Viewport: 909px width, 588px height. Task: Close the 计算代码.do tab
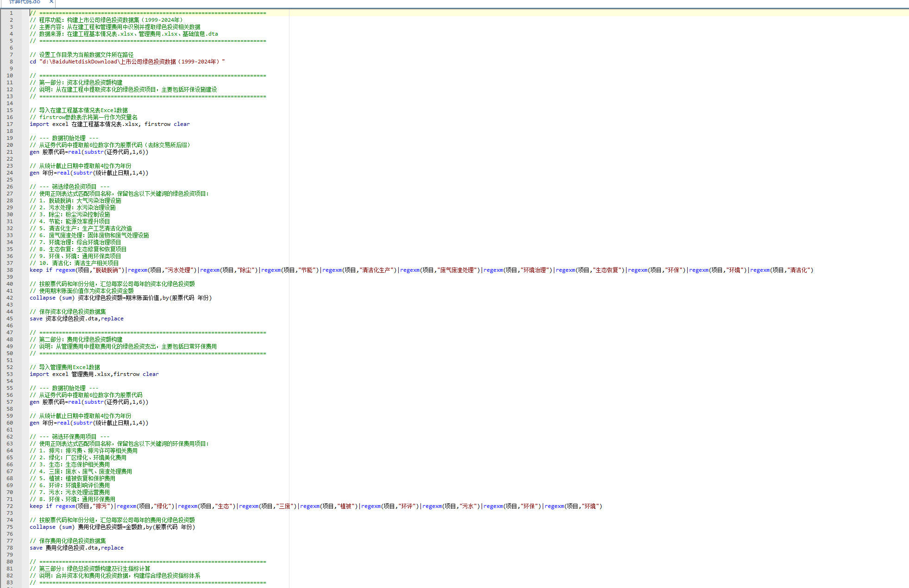(51, 2)
